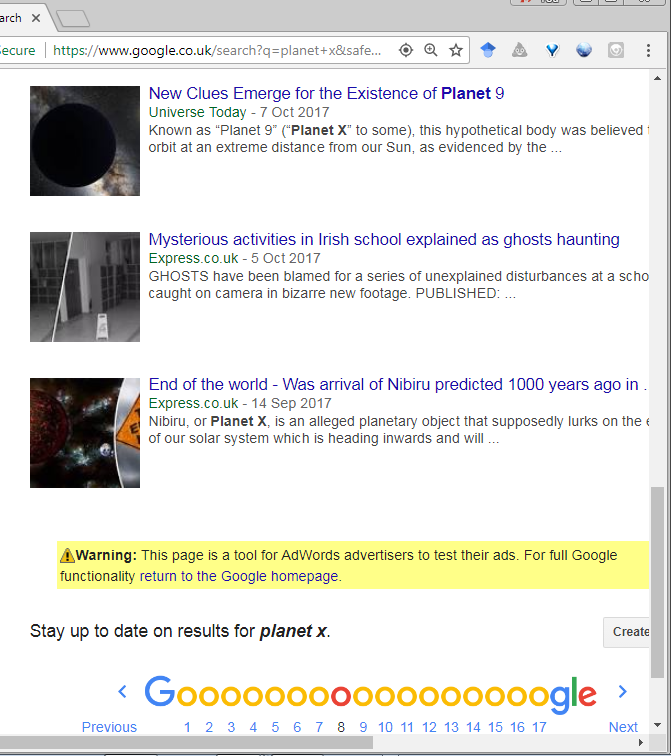The height and width of the screenshot is (756, 671).
Task: Open a new browser tab
Action: (x=73, y=18)
